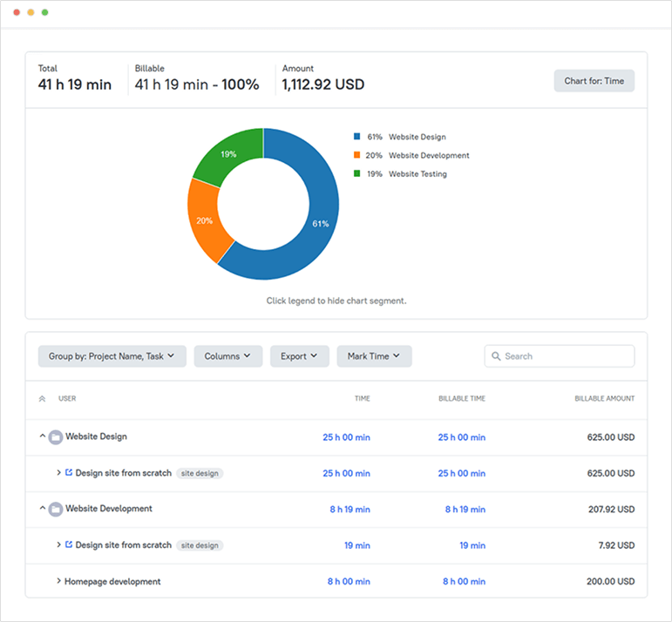This screenshot has height=622, width=672.
Task: Collapse the Website Development project group
Action: 43,509
